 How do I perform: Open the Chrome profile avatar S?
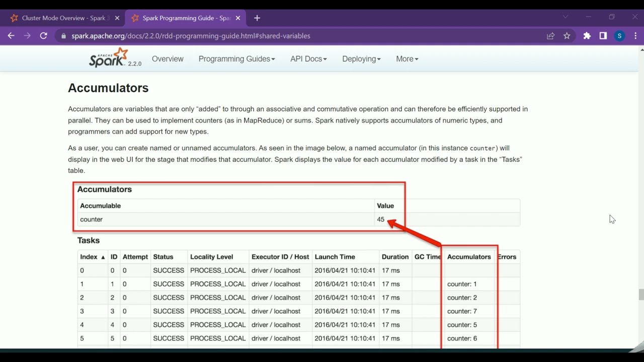(619, 36)
